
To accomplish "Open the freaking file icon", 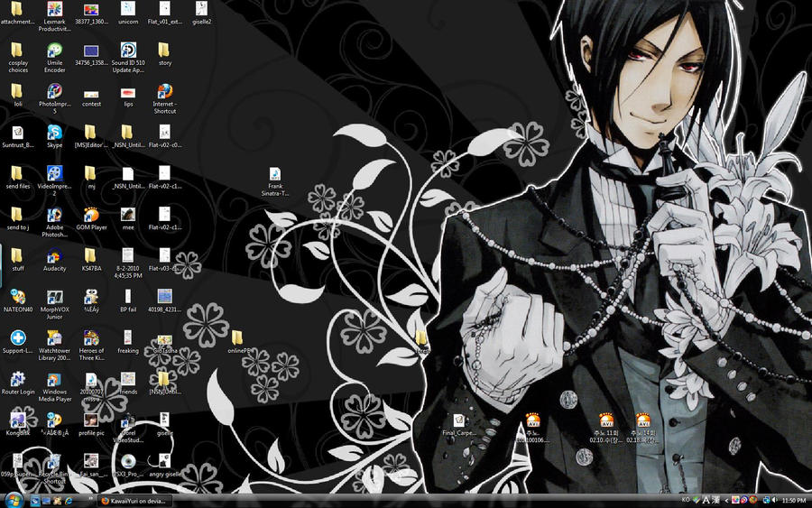I will 128,342.
